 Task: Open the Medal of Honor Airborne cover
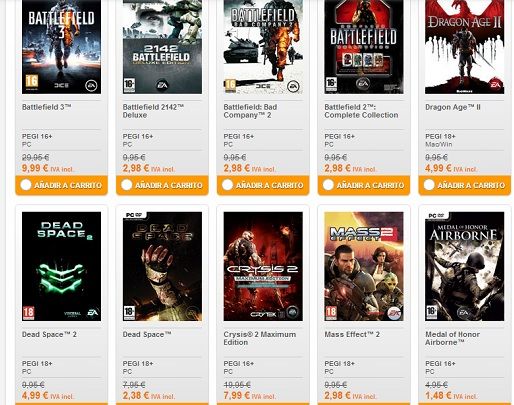coord(465,266)
